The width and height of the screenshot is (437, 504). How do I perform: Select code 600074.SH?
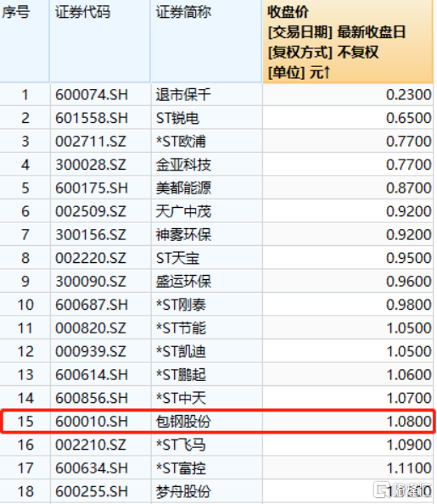click(x=92, y=95)
